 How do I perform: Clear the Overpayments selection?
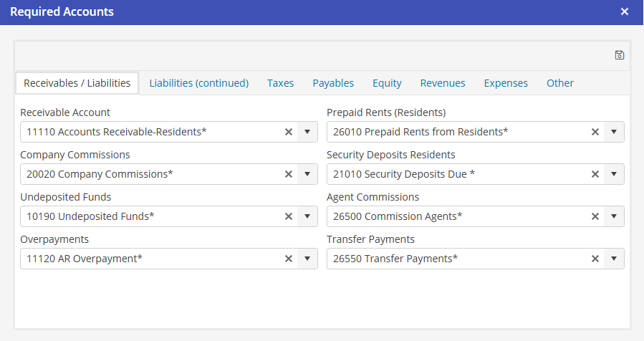click(289, 259)
